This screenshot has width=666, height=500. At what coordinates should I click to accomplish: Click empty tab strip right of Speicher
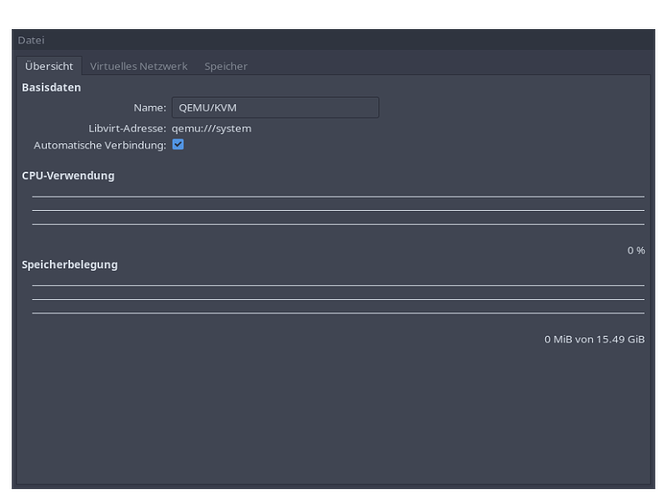tap(450, 66)
